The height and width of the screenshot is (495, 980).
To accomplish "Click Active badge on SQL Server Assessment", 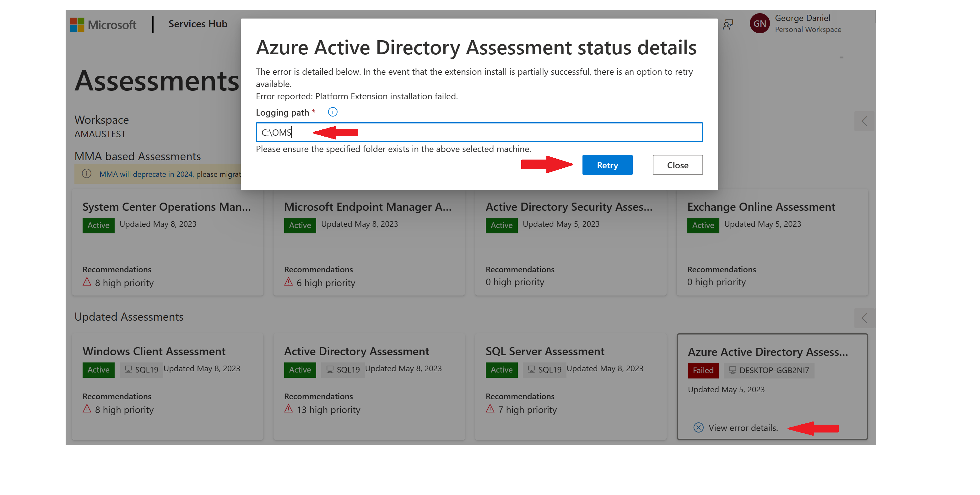I will (x=501, y=370).
